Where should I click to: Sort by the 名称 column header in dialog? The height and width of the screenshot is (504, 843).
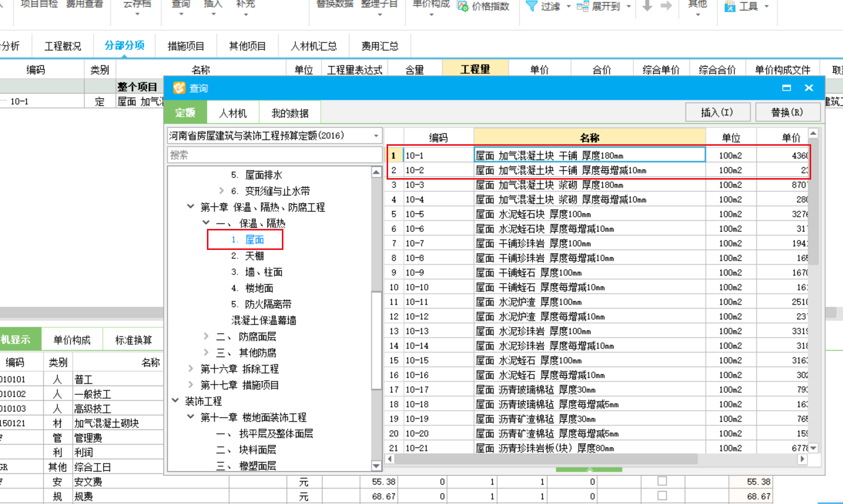[589, 137]
